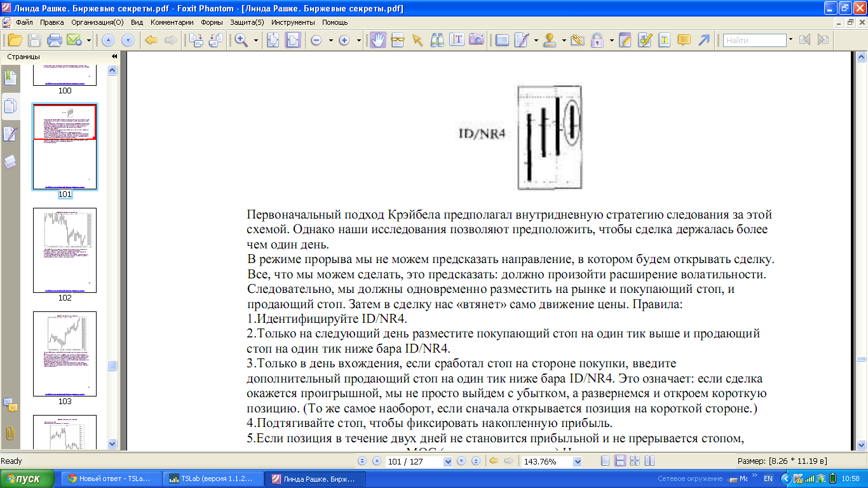Click the Print icon in the toolbar
The image size is (868, 488).
[54, 40]
